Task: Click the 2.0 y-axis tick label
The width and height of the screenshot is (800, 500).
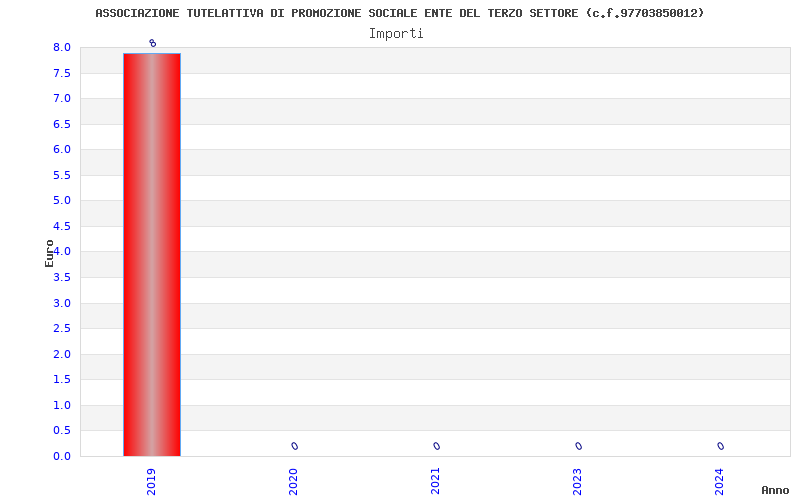Action: tap(62, 354)
